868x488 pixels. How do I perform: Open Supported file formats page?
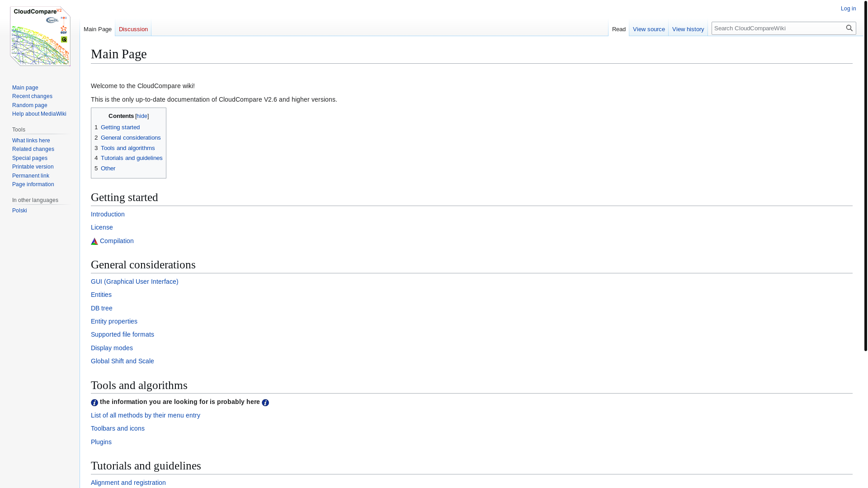tap(123, 334)
